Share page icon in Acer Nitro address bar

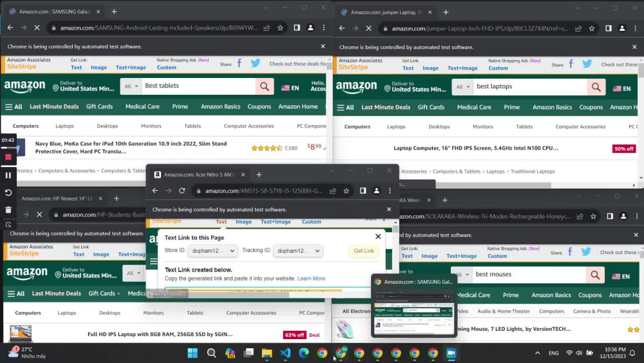tap(333, 191)
